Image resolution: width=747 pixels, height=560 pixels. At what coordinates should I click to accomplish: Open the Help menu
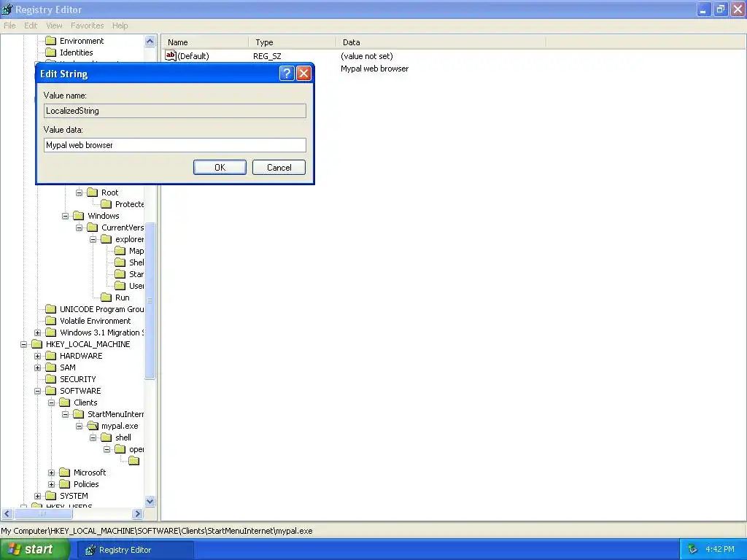(x=120, y=26)
